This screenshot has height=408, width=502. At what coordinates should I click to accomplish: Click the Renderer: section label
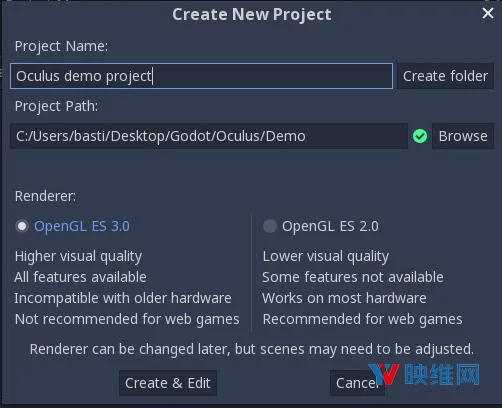[45, 196]
